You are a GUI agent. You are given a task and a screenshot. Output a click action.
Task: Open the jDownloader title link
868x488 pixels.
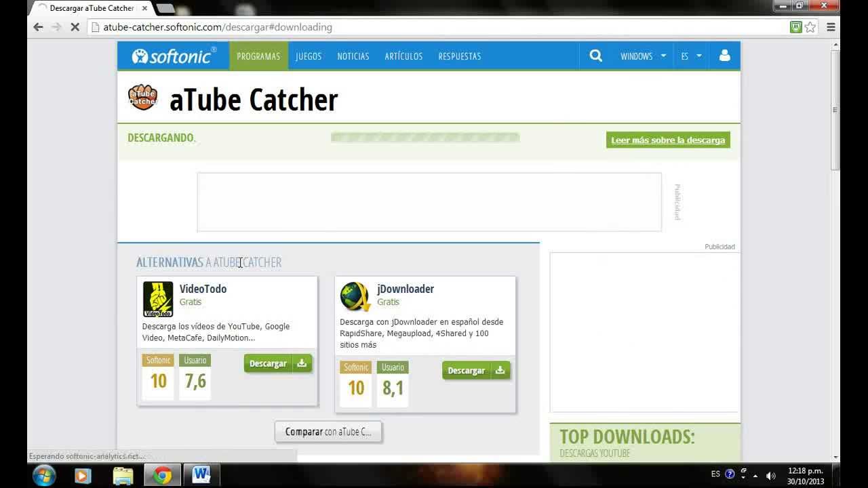tap(406, 289)
